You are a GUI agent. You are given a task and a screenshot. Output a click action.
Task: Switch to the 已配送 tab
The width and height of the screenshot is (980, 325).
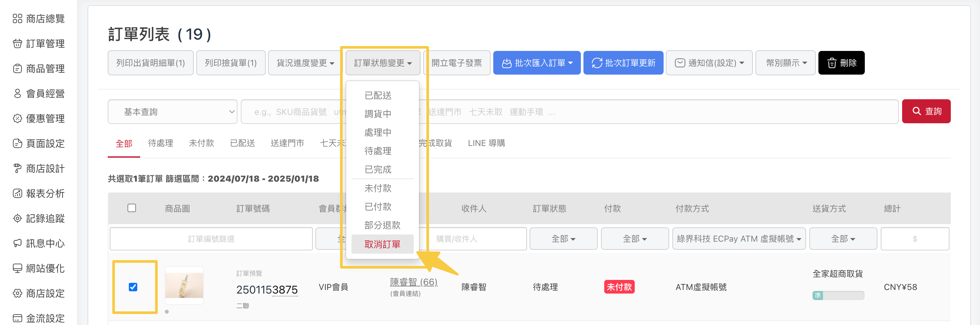tap(242, 143)
